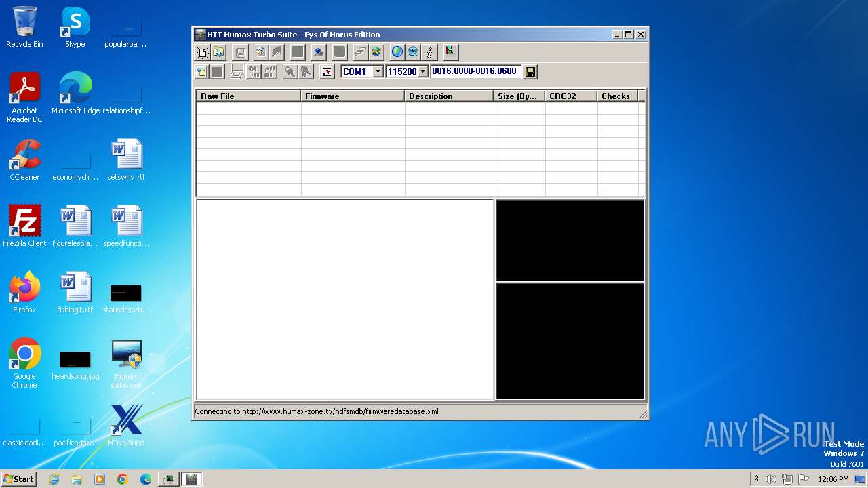Open Internet Explorer from taskbar

(54, 479)
